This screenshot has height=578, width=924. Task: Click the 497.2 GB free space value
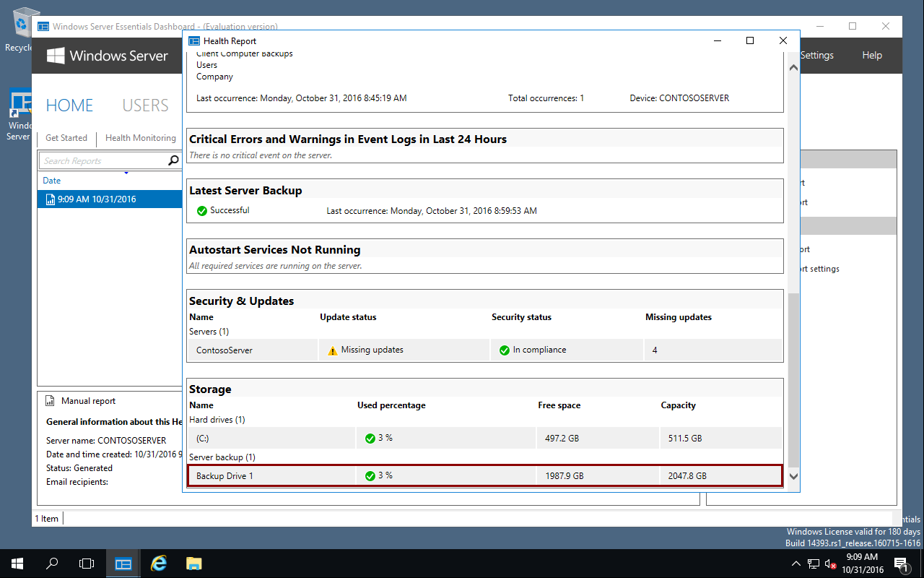[x=563, y=439]
